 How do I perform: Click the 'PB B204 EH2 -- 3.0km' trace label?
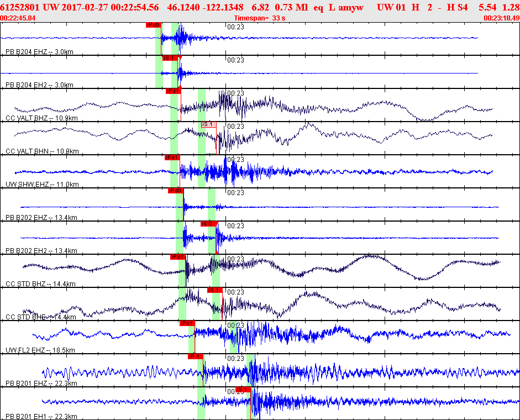pos(39,85)
